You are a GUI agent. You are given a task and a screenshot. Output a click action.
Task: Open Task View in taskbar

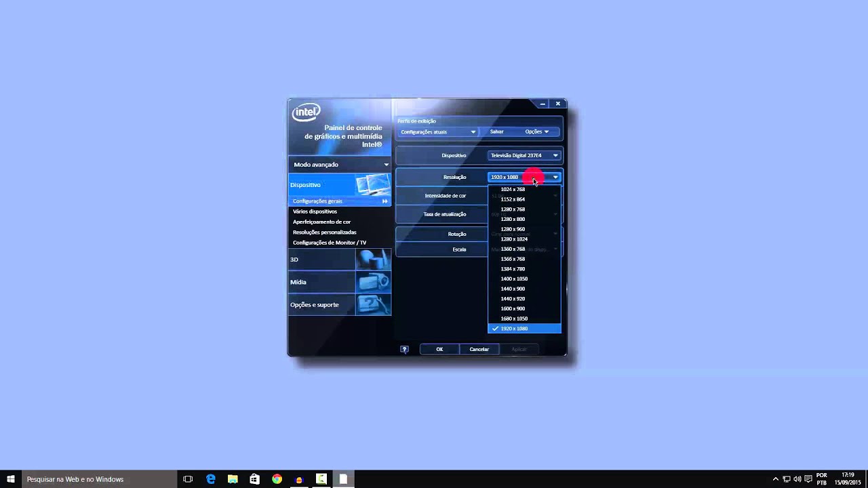[188, 479]
